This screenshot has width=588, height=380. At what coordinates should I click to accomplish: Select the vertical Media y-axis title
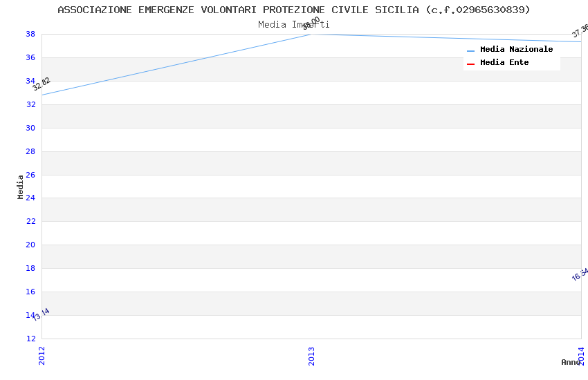pyautogui.click(x=21, y=187)
